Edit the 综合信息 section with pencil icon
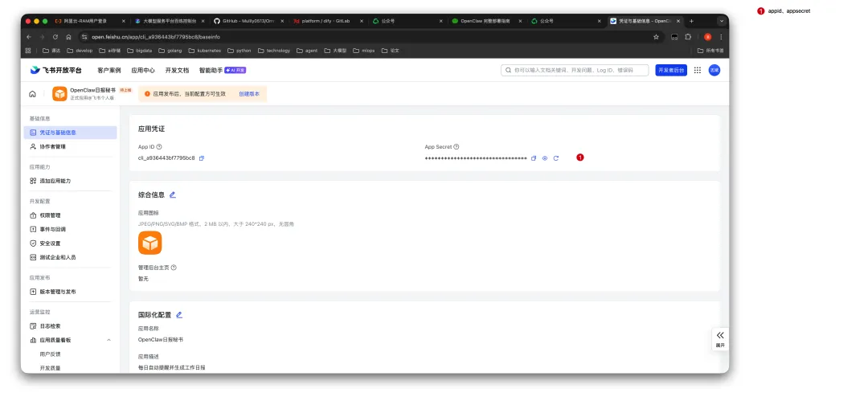868x401 pixels. [x=173, y=194]
